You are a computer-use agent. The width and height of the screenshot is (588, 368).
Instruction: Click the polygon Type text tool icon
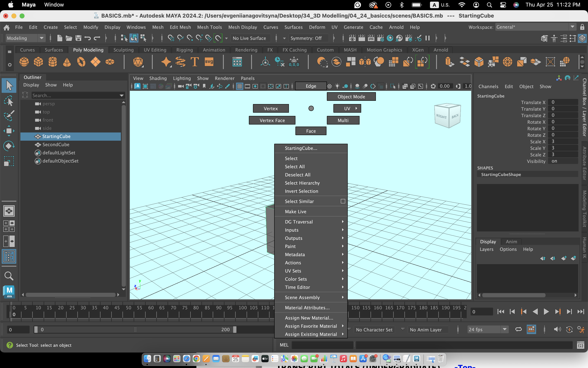195,62
